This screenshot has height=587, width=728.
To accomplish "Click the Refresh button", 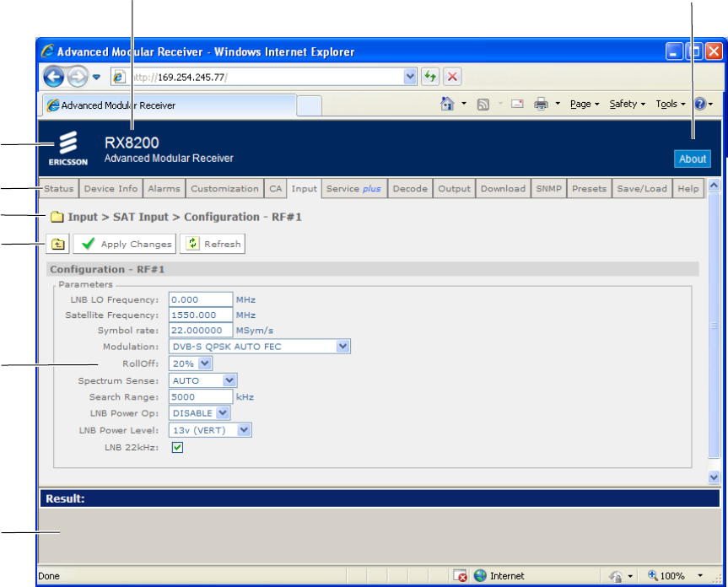I will (x=213, y=244).
